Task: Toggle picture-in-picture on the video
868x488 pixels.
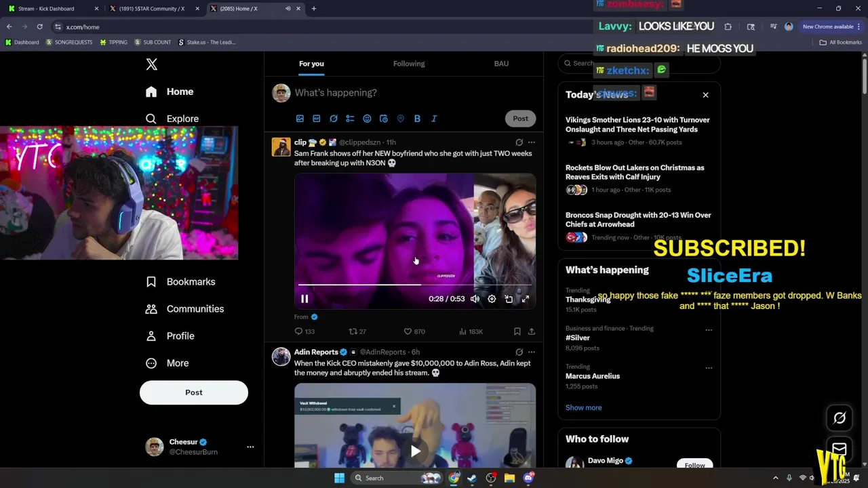Action: coord(509,299)
